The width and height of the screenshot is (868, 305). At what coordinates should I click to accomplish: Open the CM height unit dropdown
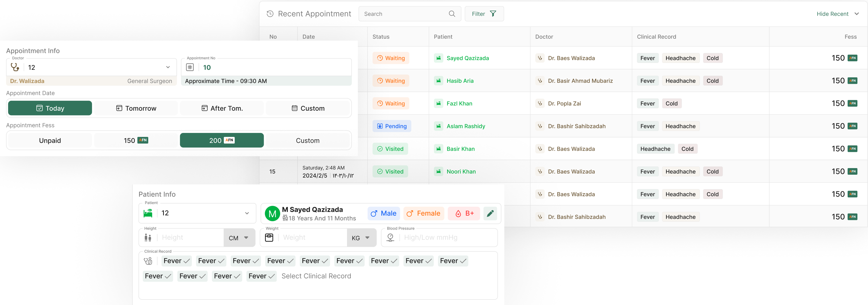pos(239,238)
